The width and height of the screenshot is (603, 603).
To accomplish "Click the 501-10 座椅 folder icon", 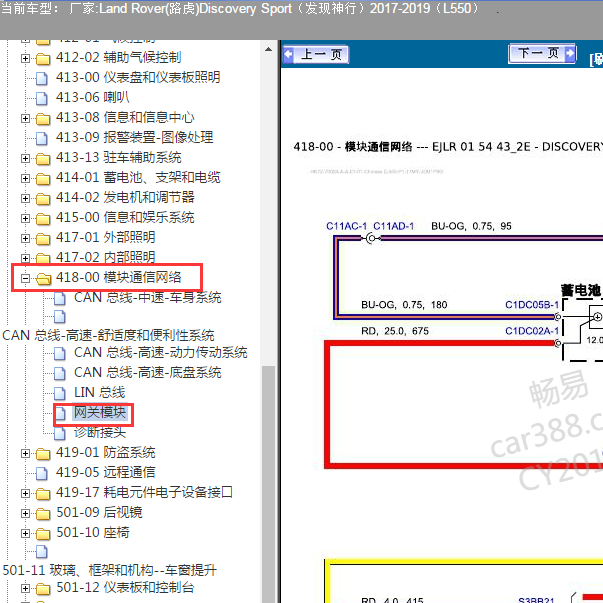I will 43,534.
